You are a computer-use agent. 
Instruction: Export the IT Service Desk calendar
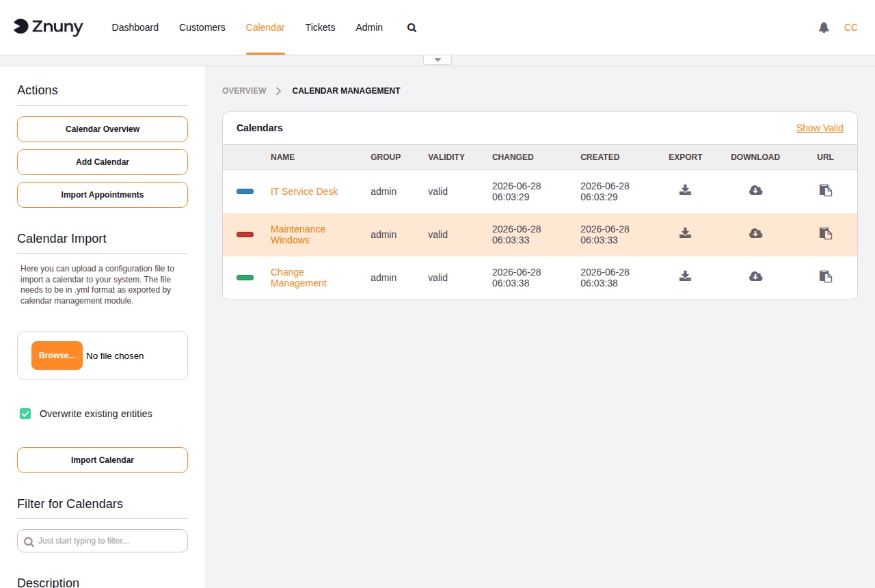coord(686,190)
